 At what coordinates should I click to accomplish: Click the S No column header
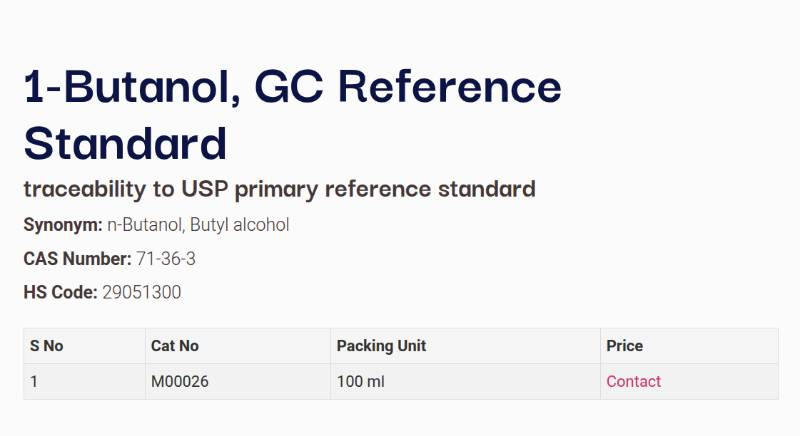click(47, 346)
